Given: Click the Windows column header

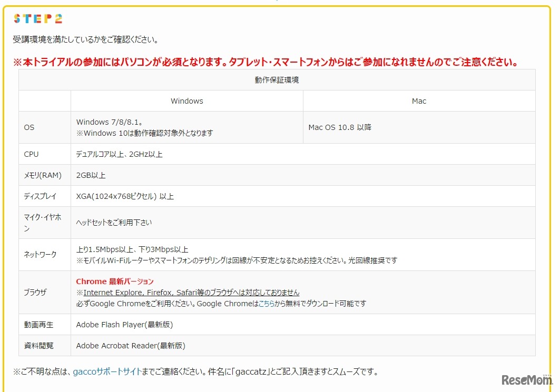Looking at the screenshot, I should 187,101.
